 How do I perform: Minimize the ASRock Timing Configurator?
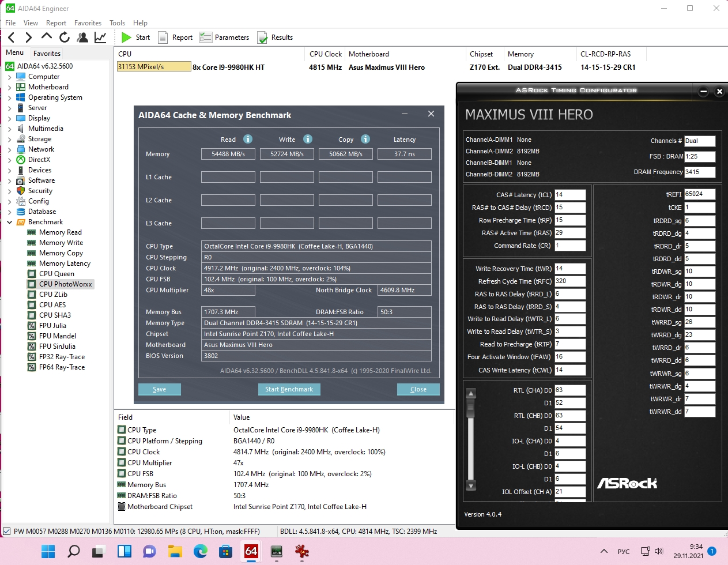coord(703,91)
